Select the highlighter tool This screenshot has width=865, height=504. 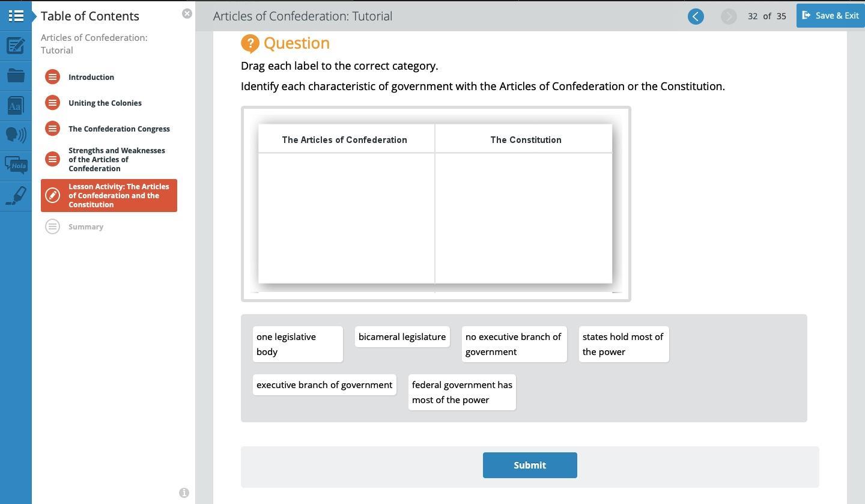(x=16, y=196)
